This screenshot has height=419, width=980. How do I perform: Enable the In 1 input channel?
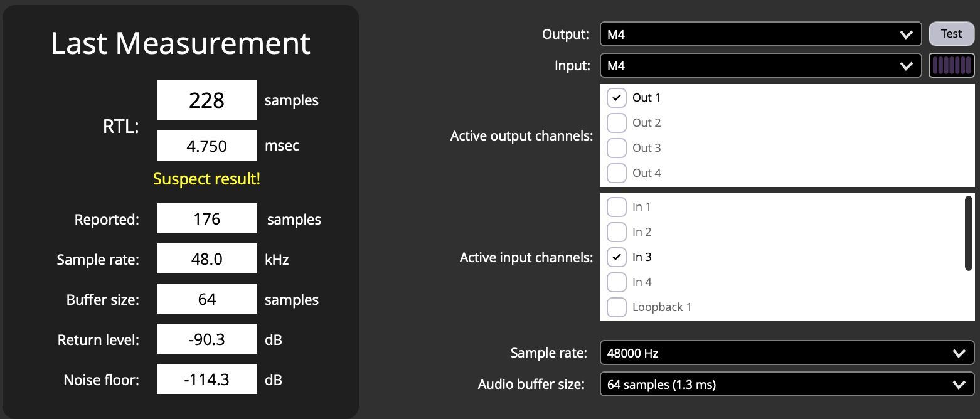coord(617,207)
